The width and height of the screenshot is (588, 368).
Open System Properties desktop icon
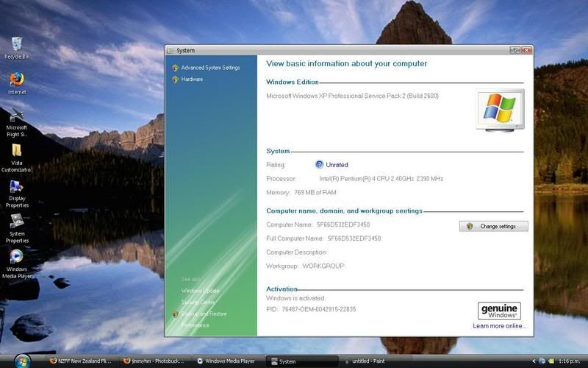17,222
